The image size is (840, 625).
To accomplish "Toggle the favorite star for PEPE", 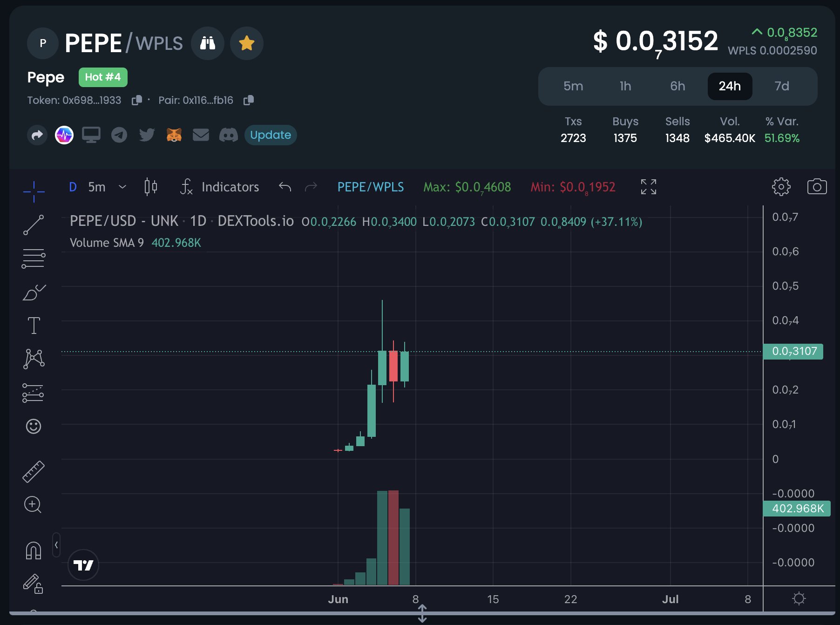I will [247, 43].
